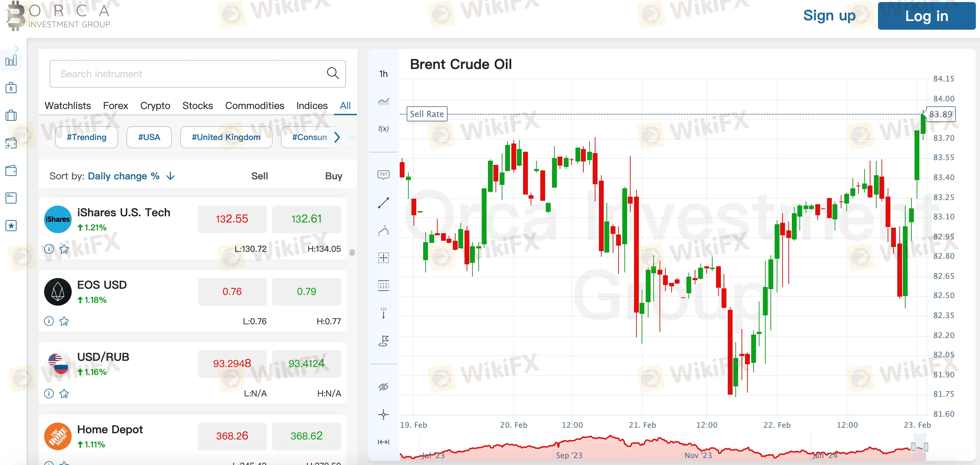Click the Sign up button
Screen dimensions: 980x465
tap(829, 16)
